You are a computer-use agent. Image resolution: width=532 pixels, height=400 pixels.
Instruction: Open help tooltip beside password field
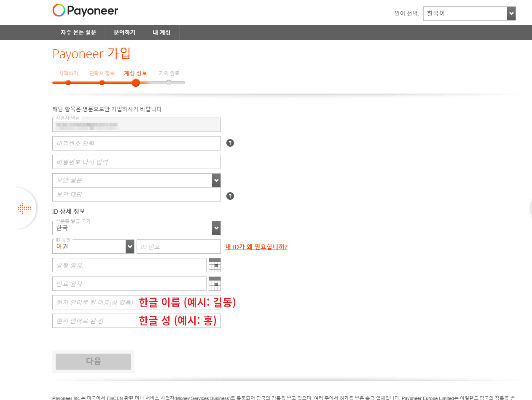point(230,143)
